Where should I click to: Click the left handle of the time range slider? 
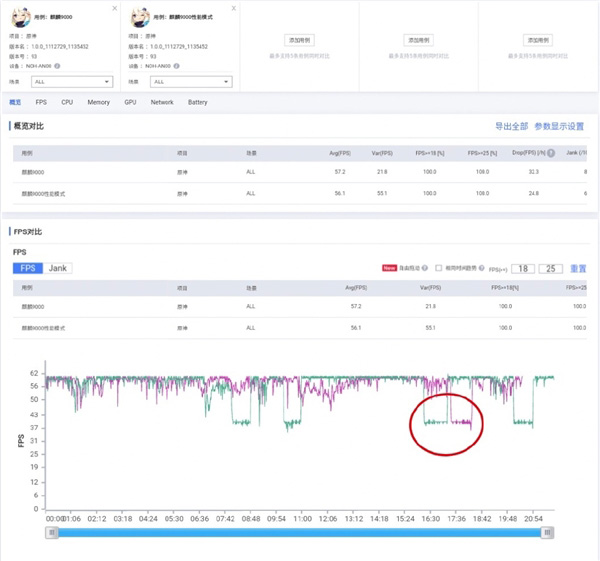pos(50,533)
